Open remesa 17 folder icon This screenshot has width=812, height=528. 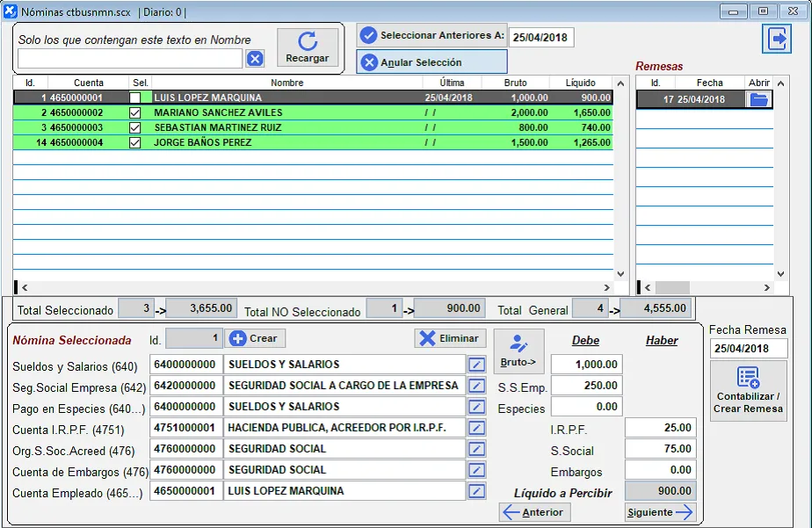point(758,99)
